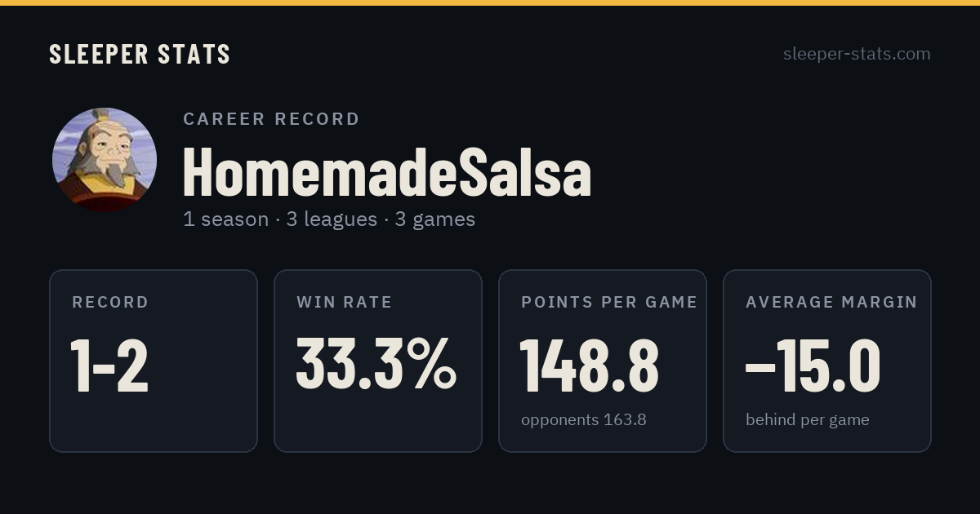Open the sleeper-stats.com link
980x514 pixels.
click(857, 54)
